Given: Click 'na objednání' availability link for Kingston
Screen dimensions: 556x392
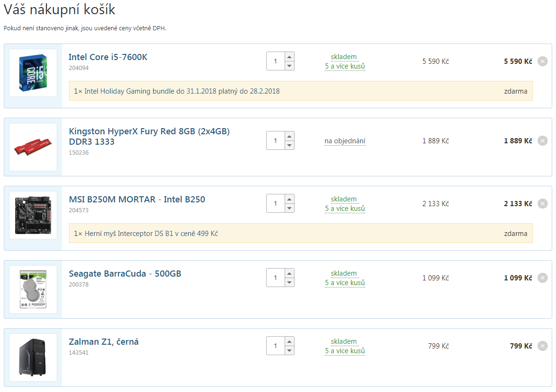Looking at the screenshot, I should click(345, 141).
